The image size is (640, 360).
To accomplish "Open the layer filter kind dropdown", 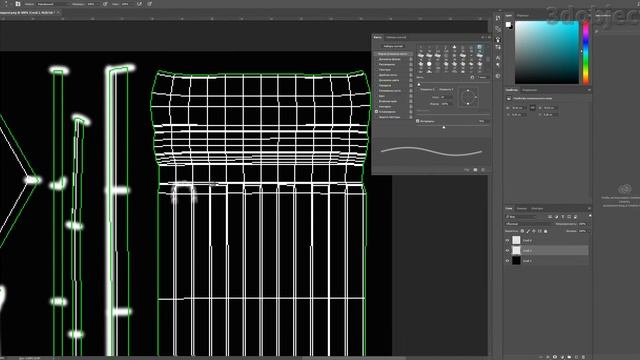I will 521,217.
